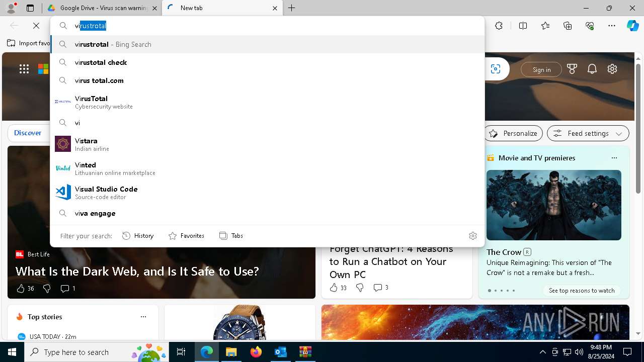Open The Crow movie poster

coord(553,205)
